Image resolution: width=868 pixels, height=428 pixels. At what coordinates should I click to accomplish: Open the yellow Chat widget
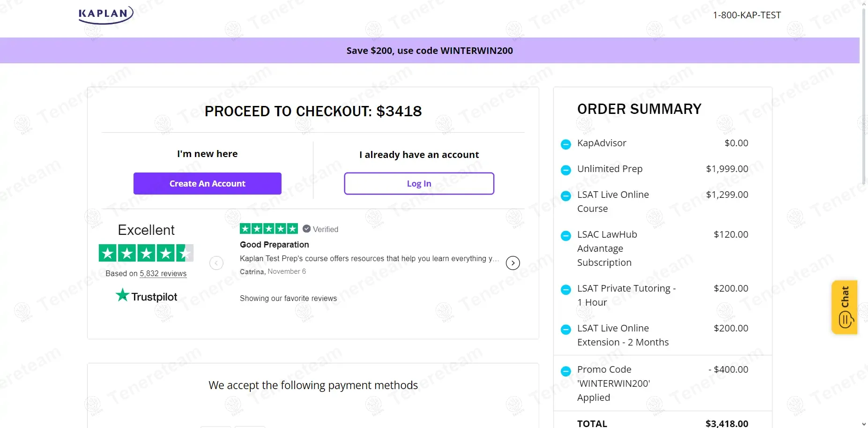[x=845, y=307]
